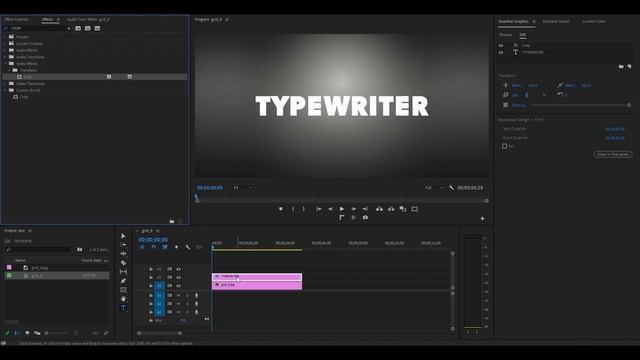Viewport: 640px width, 360px height.
Task: Click the Lift button
Action: (x=380, y=209)
